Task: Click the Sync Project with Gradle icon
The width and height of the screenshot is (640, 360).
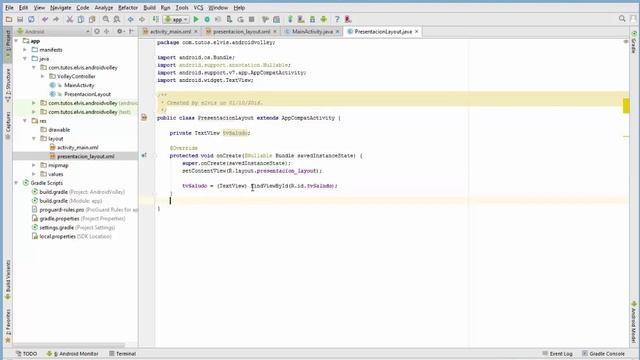Action: click(x=290, y=19)
